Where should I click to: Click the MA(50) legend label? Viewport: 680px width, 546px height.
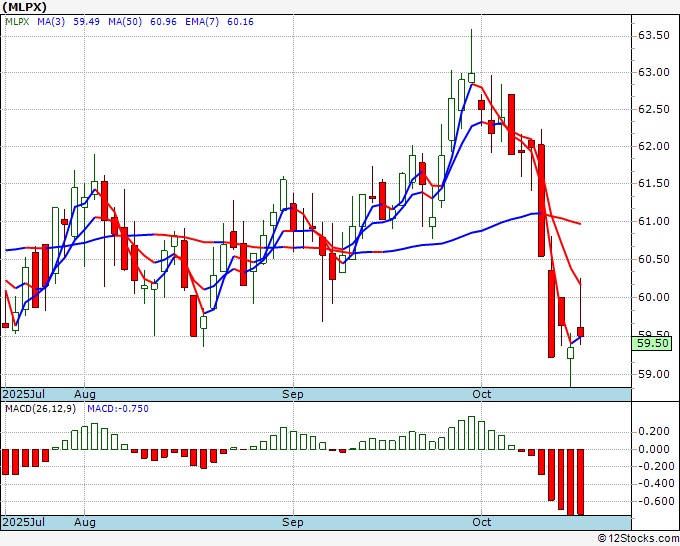click(x=125, y=22)
